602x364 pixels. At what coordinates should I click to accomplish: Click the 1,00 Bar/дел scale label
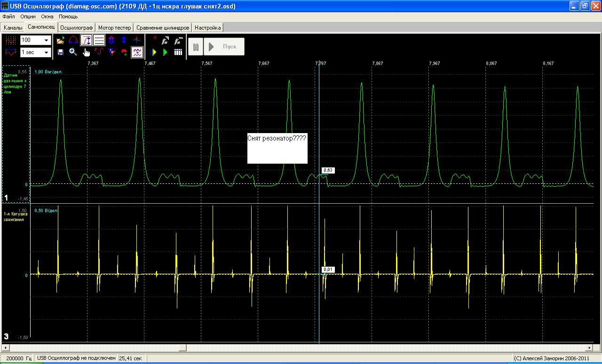pyautogui.click(x=48, y=72)
